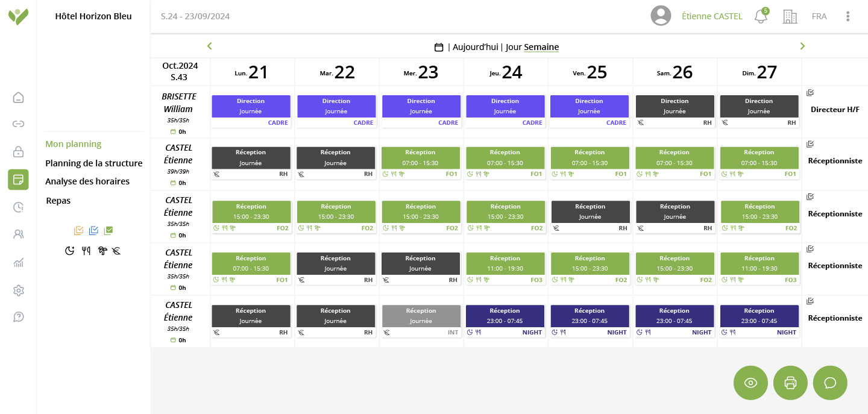Open the three-dot overflow menu
Image resolution: width=868 pixels, height=414 pixels.
pyautogui.click(x=848, y=16)
